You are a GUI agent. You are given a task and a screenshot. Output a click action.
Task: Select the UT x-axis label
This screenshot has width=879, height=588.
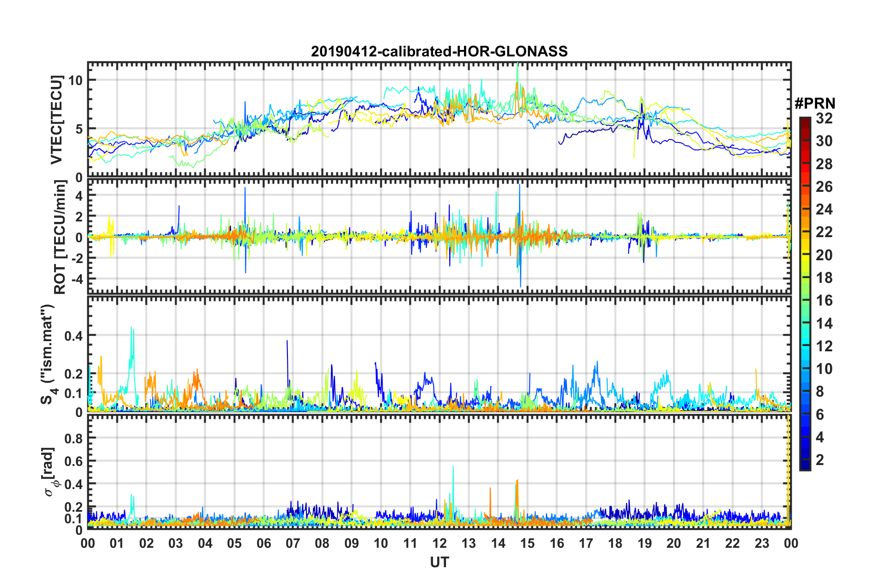pyautogui.click(x=439, y=562)
